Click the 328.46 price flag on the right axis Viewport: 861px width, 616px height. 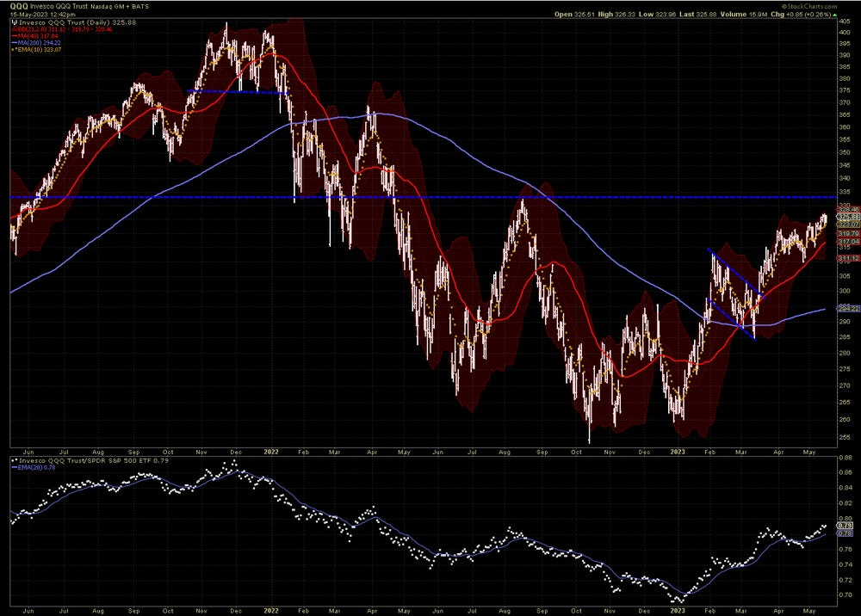(x=848, y=210)
